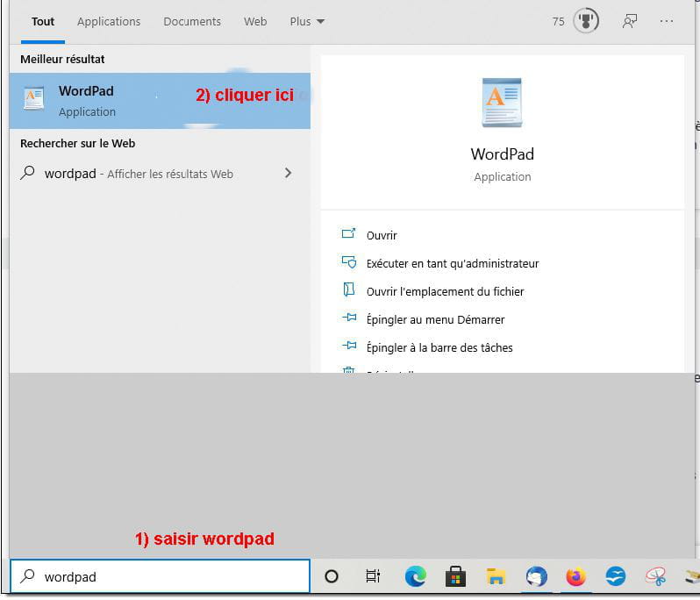The width and height of the screenshot is (700, 600).
Task: Launch Microsoft Edge from the taskbar
Action: click(415, 576)
